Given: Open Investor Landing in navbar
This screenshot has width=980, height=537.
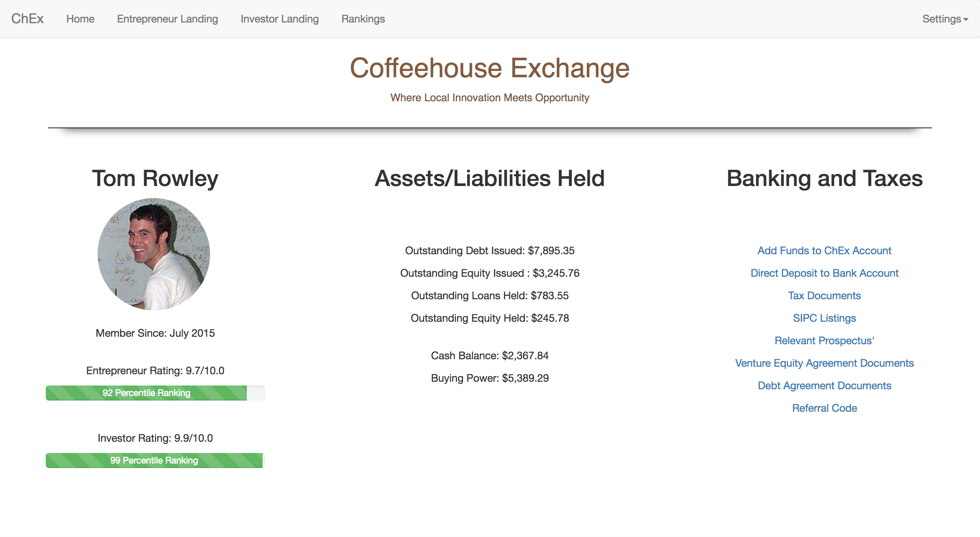Looking at the screenshot, I should 280,19.
